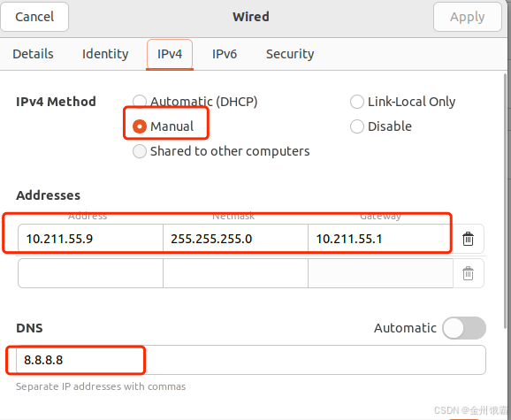
Task: Click the empty netmask field in second row
Action: click(x=235, y=273)
